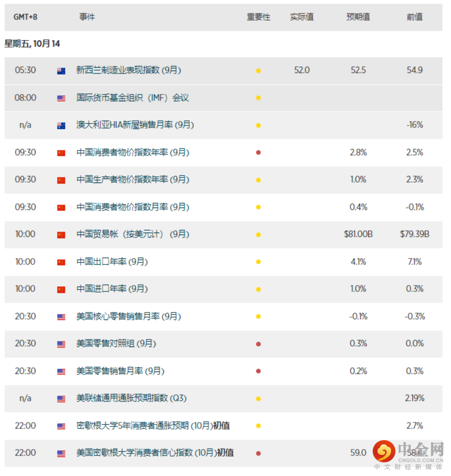
Task: Open event 美国零售销售月率 (9月)
Action: coord(120,371)
